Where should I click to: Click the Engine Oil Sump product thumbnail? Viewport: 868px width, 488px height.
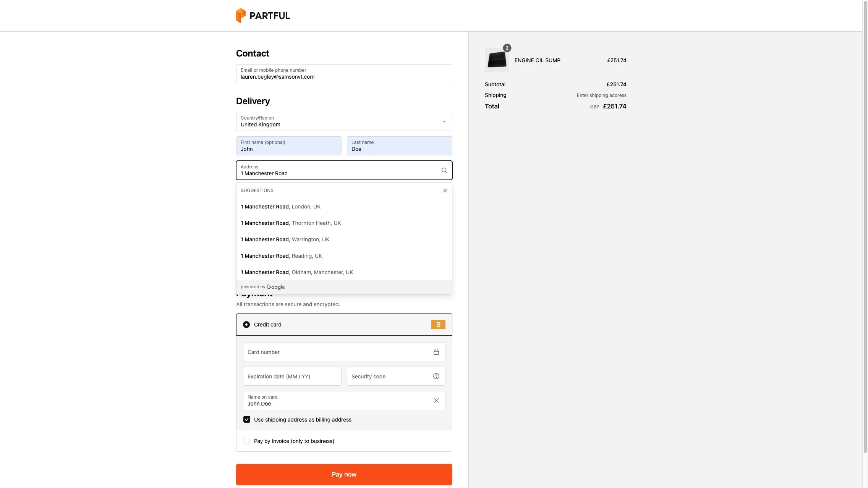[x=497, y=60]
